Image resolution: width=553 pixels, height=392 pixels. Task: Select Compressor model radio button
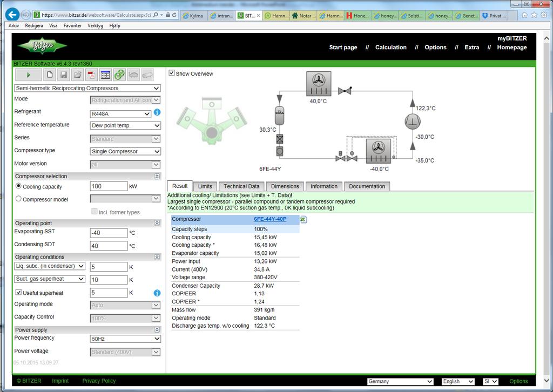coord(18,199)
